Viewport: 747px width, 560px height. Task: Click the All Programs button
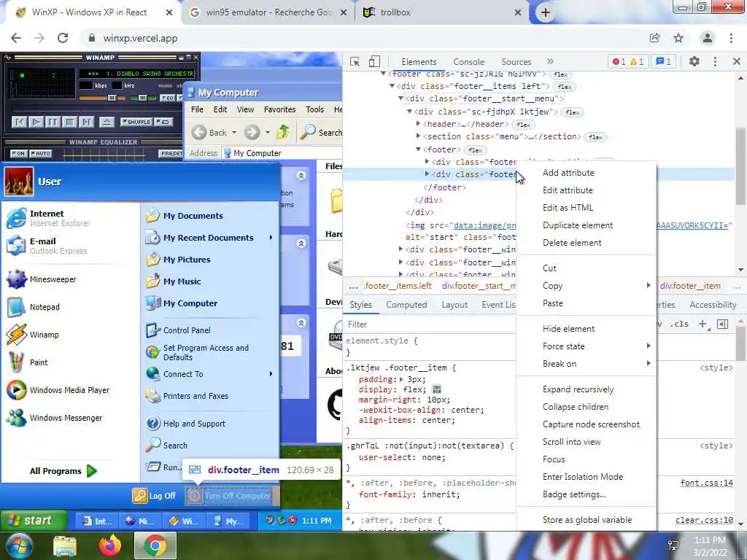click(63, 471)
